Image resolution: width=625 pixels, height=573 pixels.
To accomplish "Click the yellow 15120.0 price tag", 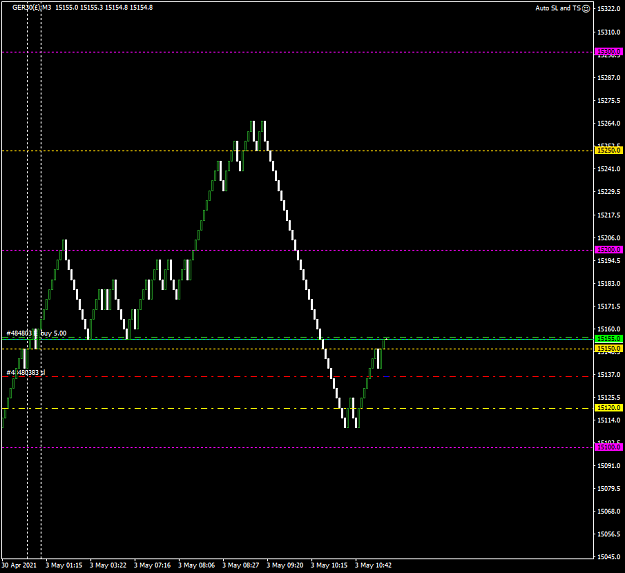I will click(608, 408).
